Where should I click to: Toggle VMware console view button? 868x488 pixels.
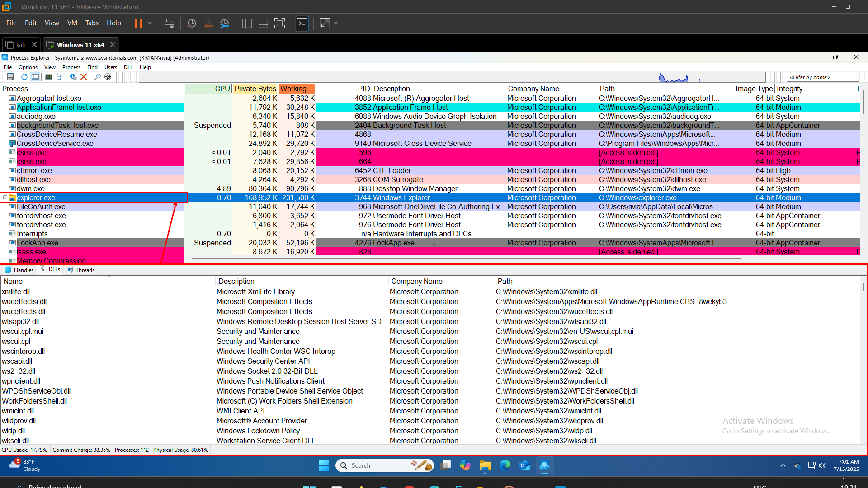click(x=302, y=23)
